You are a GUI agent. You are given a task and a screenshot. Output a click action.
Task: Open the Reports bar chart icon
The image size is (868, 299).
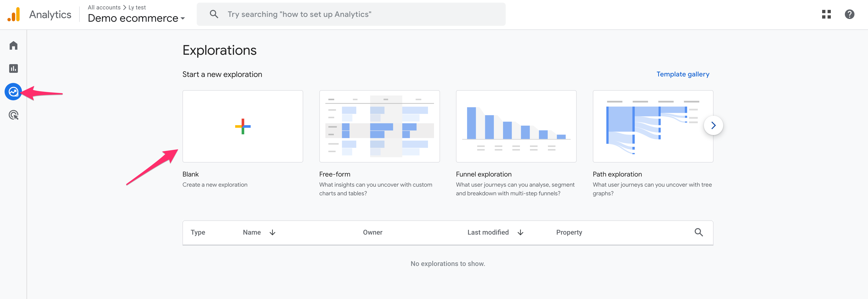(14, 69)
